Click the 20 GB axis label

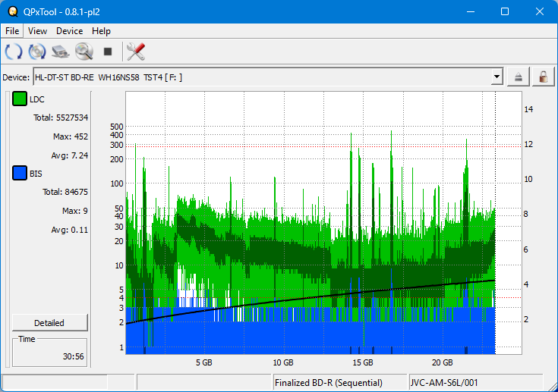coord(443,362)
